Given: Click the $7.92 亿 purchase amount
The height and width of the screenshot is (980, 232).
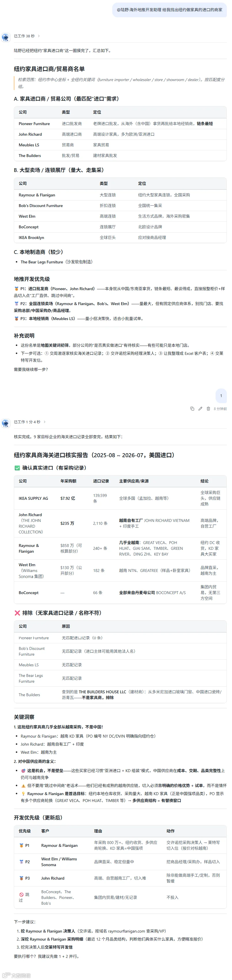Looking at the screenshot, I should coord(68,499).
